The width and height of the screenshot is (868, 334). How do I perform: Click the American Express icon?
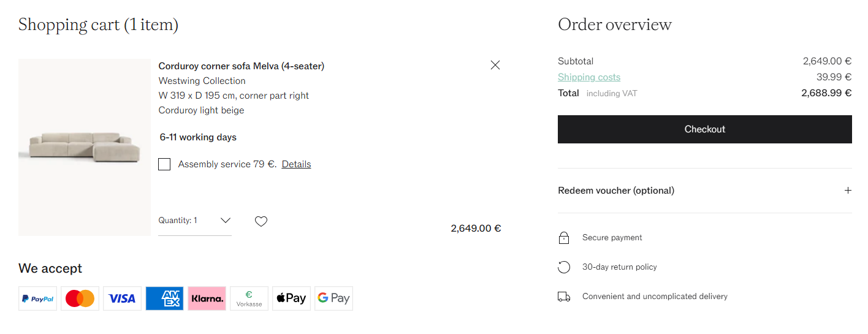pyautogui.click(x=164, y=298)
